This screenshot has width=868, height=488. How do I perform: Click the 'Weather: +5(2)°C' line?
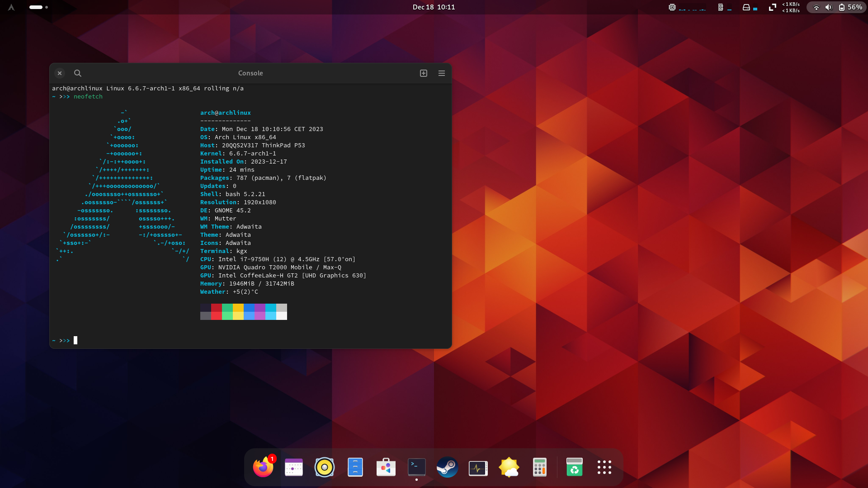pos(229,292)
